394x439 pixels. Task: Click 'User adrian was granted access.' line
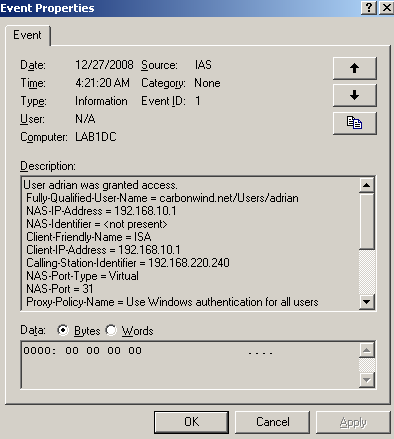point(100,185)
